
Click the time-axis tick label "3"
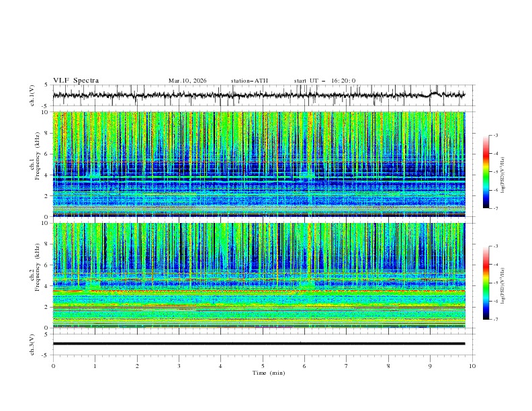point(179,366)
